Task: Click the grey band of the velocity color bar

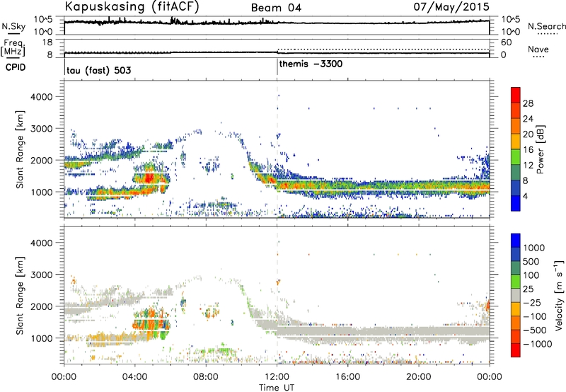Action: tap(516, 295)
